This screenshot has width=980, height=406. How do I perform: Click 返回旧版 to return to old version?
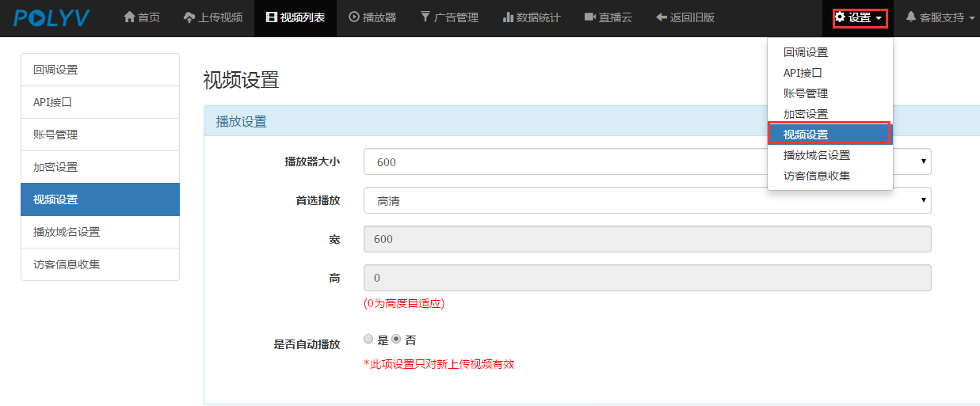685,17
